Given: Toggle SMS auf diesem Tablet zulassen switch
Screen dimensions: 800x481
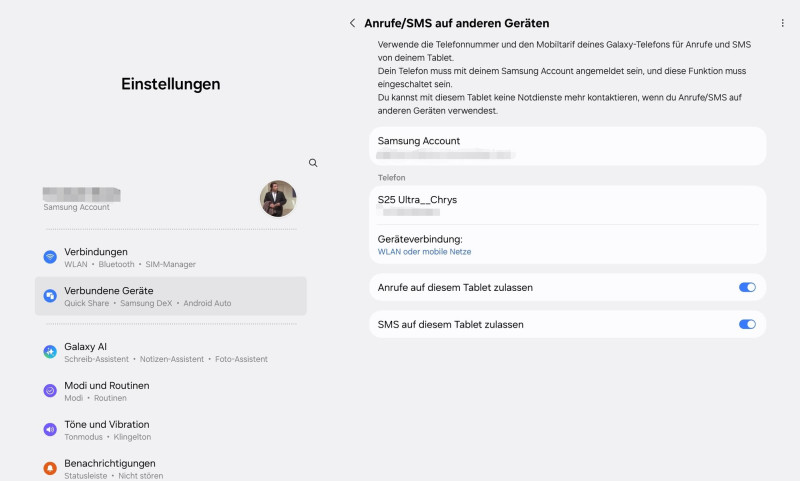Looking at the screenshot, I should (747, 324).
